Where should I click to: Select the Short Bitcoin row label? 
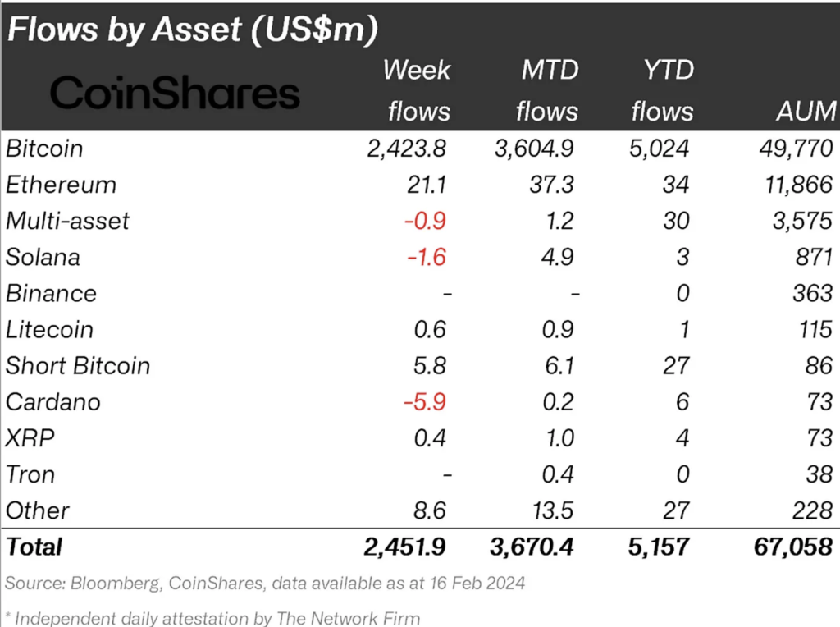point(78,365)
